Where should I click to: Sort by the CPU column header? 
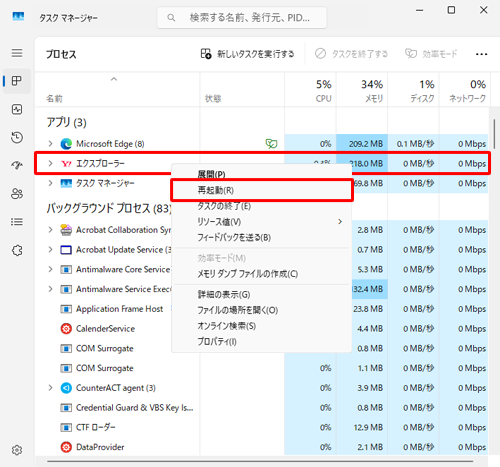coord(310,90)
